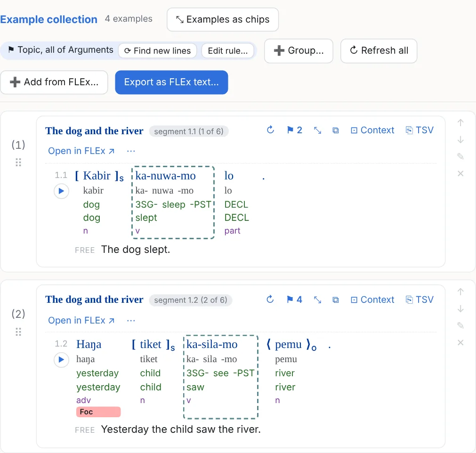Grab the drag handle of example 1

(x=18, y=162)
